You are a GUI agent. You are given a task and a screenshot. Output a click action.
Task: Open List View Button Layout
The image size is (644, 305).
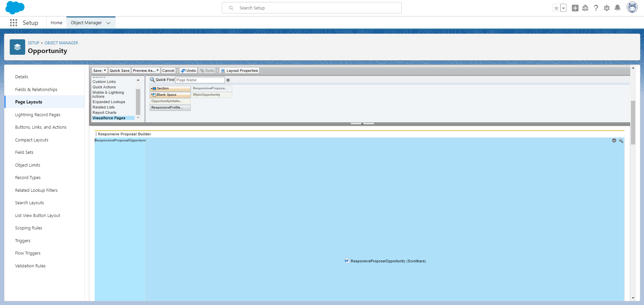[x=45, y=215]
